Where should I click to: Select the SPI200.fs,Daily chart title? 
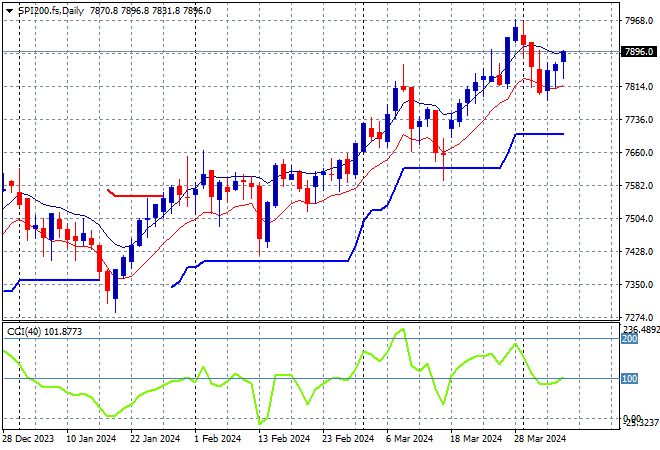coord(51,11)
